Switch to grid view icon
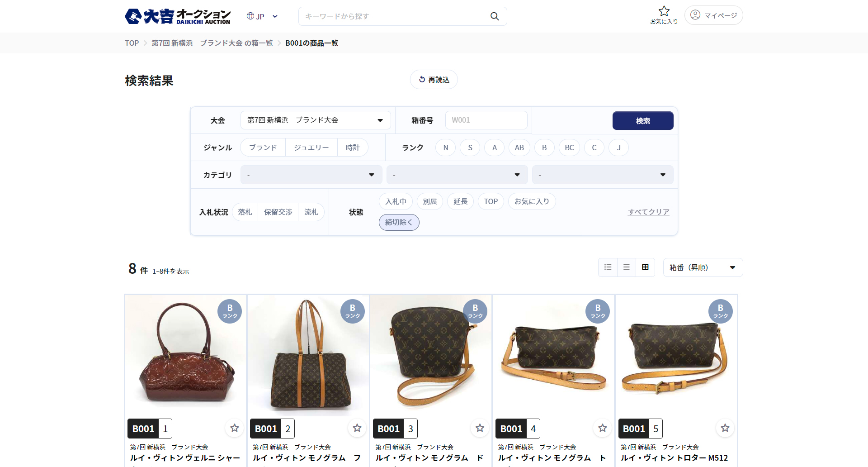Screen dimensions: 868x467 pos(646,267)
